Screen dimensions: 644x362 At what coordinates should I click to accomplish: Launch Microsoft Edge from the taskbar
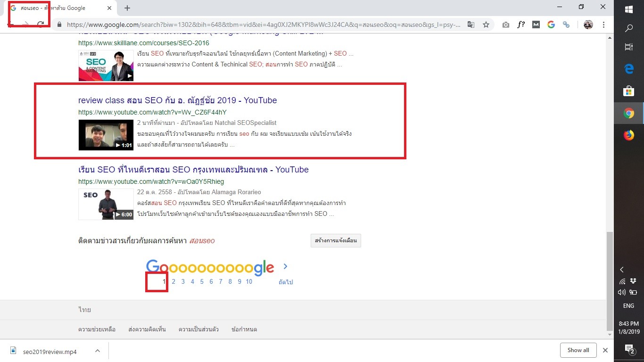pyautogui.click(x=629, y=69)
